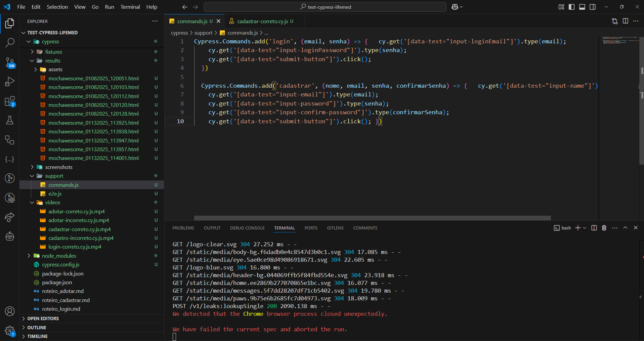Close the terminal panel
This screenshot has width=644, height=341.
(636, 228)
